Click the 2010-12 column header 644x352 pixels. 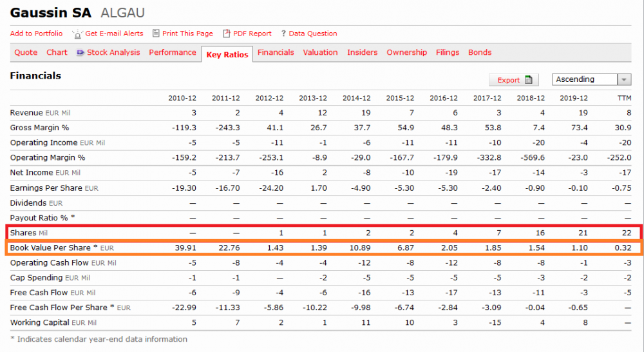182,98
